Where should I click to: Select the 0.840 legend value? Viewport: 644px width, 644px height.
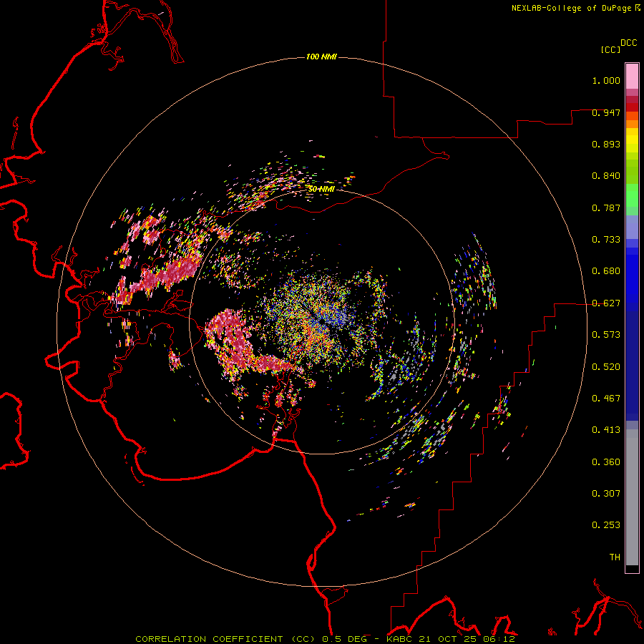606,176
